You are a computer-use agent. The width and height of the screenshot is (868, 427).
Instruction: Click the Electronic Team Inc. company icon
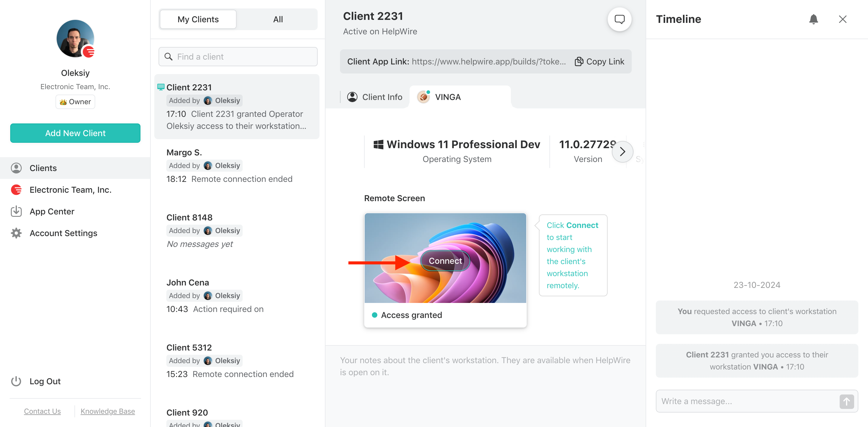click(17, 189)
